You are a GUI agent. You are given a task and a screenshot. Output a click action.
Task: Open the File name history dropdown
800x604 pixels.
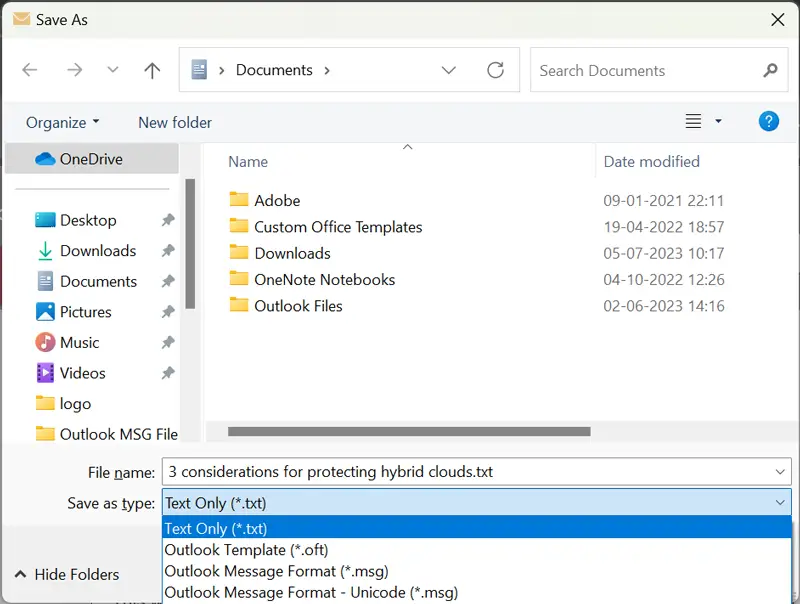click(x=781, y=472)
